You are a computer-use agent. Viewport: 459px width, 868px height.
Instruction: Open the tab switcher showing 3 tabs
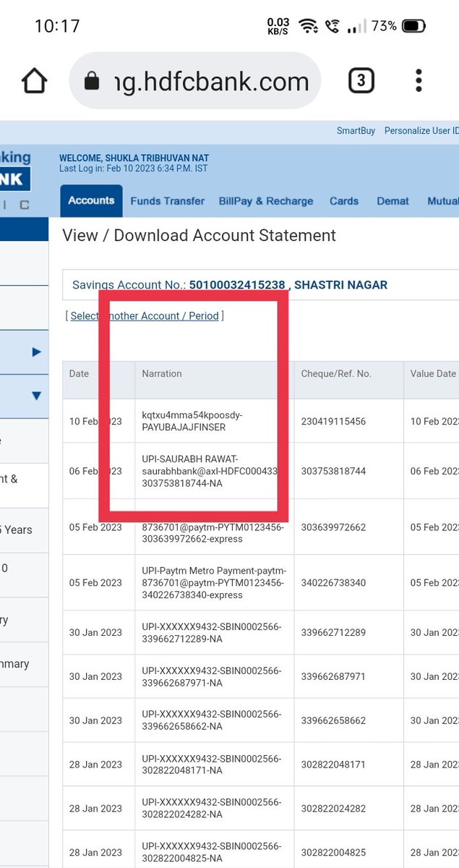[x=361, y=80]
